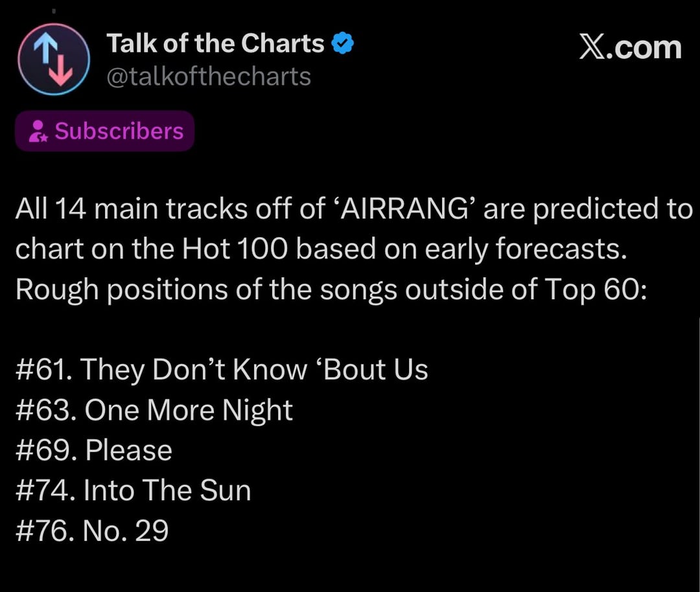Open the @talkofthecharts handle link
The image size is (700, 592).
[x=208, y=76]
